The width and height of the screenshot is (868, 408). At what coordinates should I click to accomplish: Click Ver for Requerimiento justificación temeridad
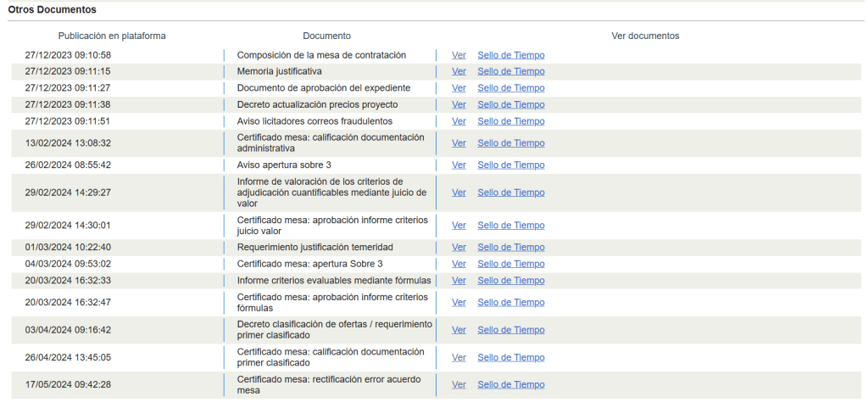[459, 248]
